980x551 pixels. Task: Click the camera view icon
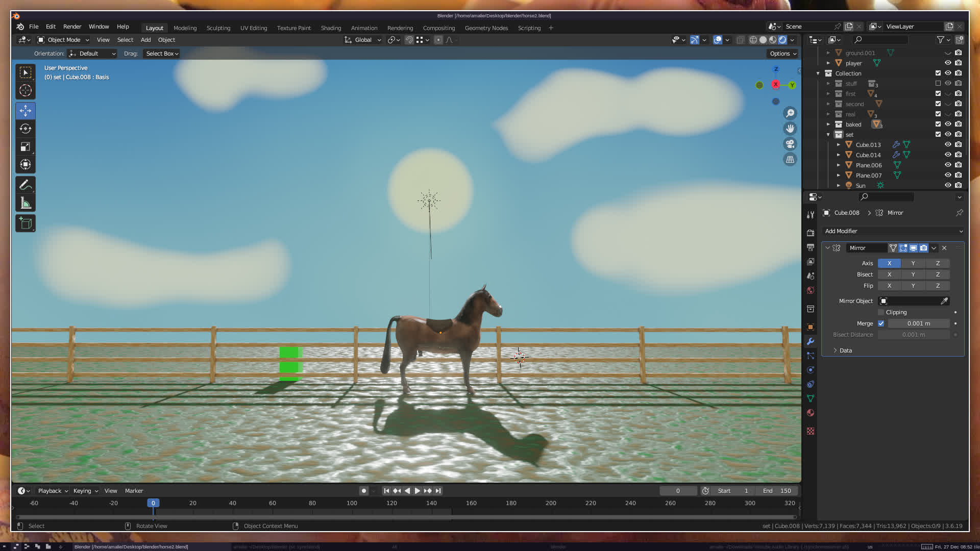coord(790,144)
